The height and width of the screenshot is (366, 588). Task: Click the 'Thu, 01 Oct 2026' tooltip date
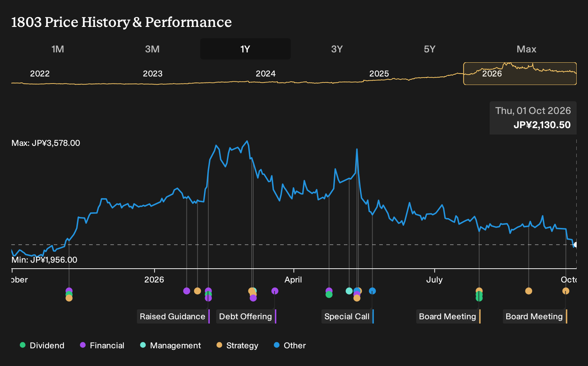coord(533,111)
